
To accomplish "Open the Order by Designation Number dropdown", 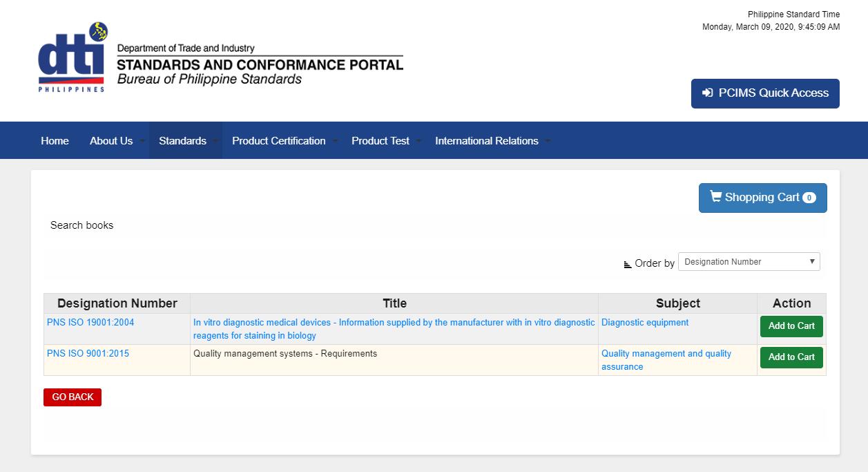I will [x=749, y=262].
